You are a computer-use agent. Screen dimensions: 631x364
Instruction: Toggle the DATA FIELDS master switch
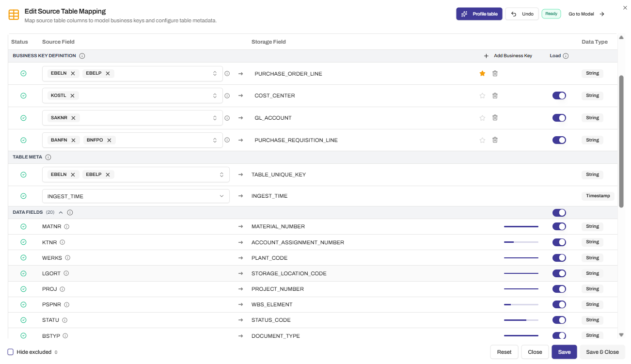[x=559, y=212]
